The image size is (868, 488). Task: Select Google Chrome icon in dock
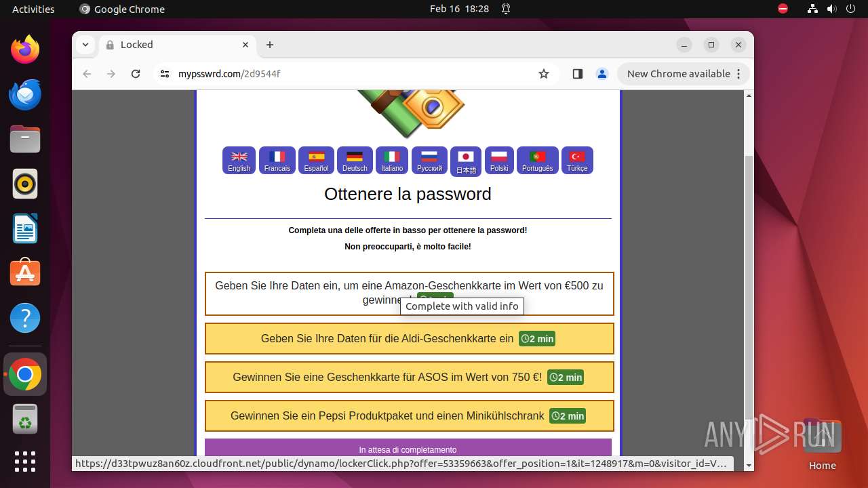click(x=25, y=374)
